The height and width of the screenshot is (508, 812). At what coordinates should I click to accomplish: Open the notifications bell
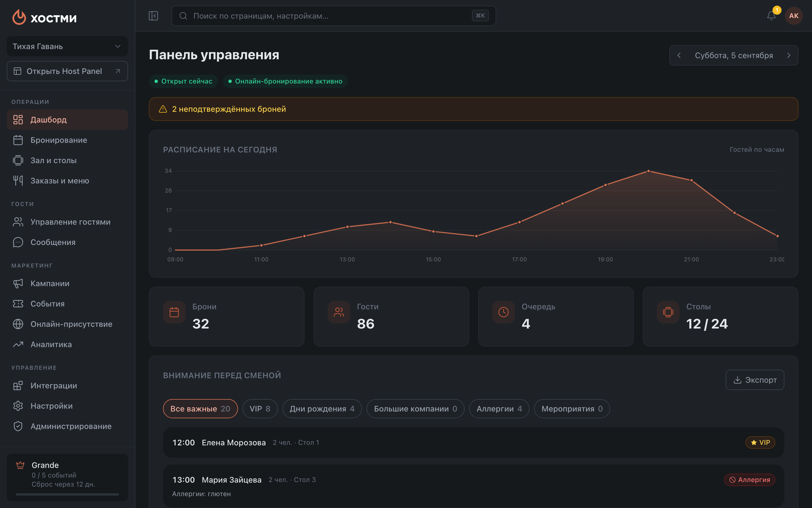[x=771, y=16]
